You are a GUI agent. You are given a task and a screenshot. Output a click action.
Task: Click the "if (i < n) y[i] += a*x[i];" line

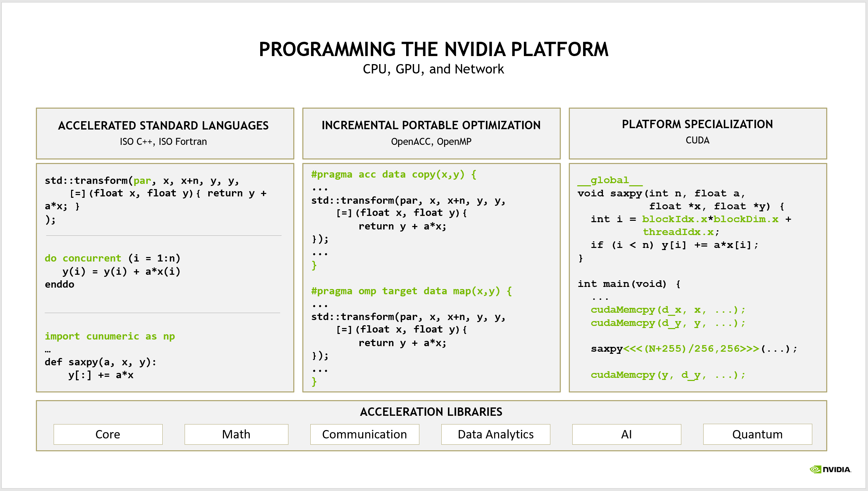pyautogui.click(x=674, y=245)
